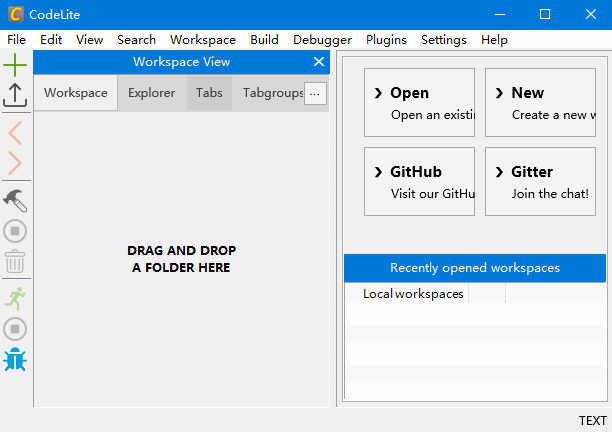The width and height of the screenshot is (612, 432).
Task: Click the green running man icon
Action: [x=15, y=297]
